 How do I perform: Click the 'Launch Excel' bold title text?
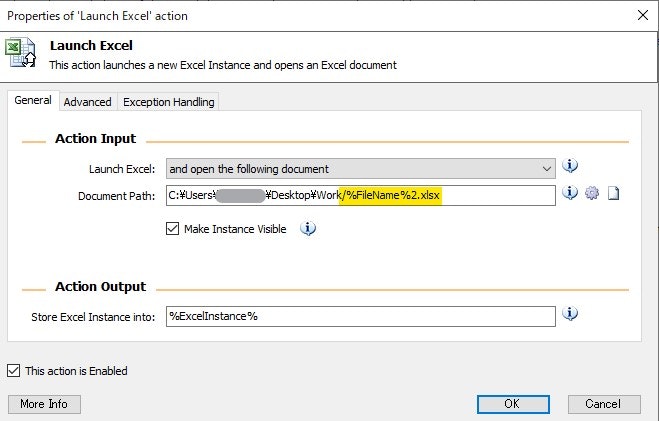91,45
